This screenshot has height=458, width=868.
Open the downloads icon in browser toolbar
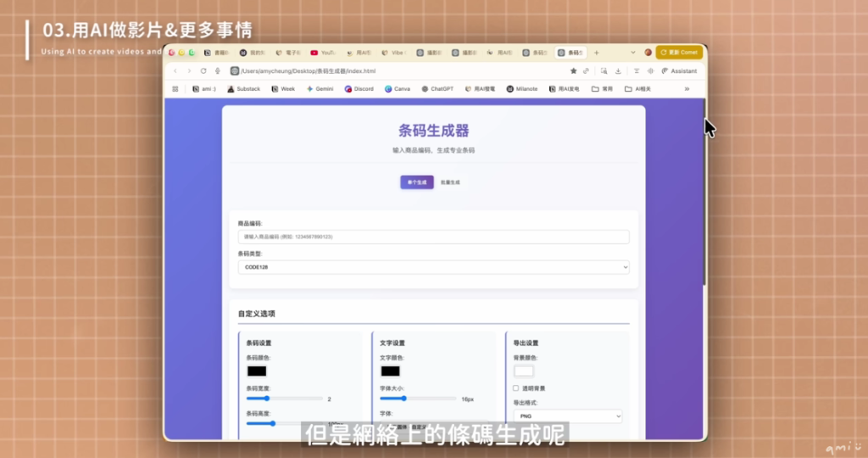pyautogui.click(x=619, y=70)
